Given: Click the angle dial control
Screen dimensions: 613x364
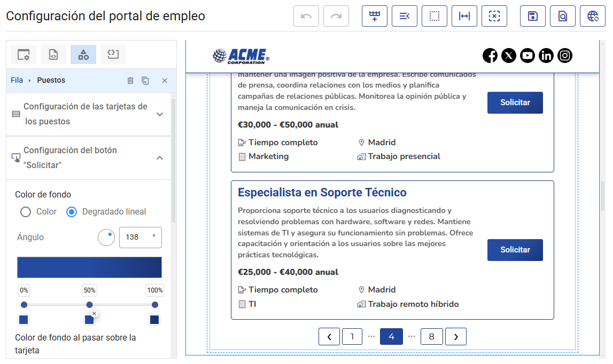Looking at the screenshot, I should click(x=106, y=238).
